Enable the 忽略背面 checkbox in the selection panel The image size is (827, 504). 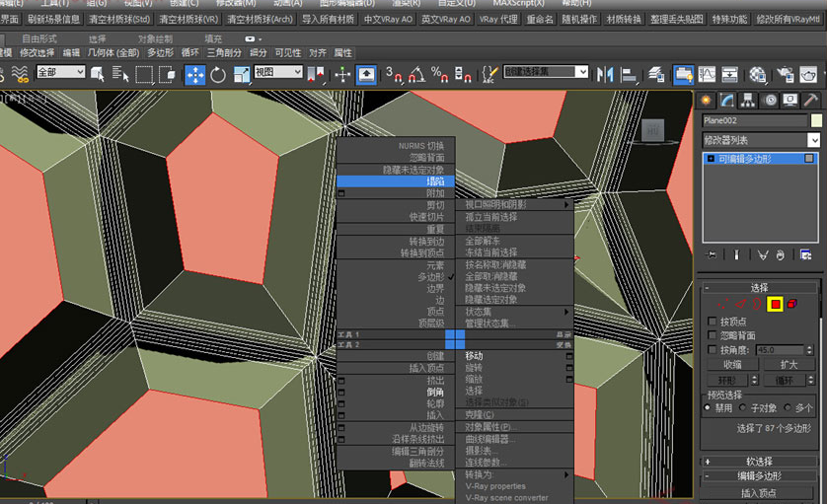pos(712,335)
